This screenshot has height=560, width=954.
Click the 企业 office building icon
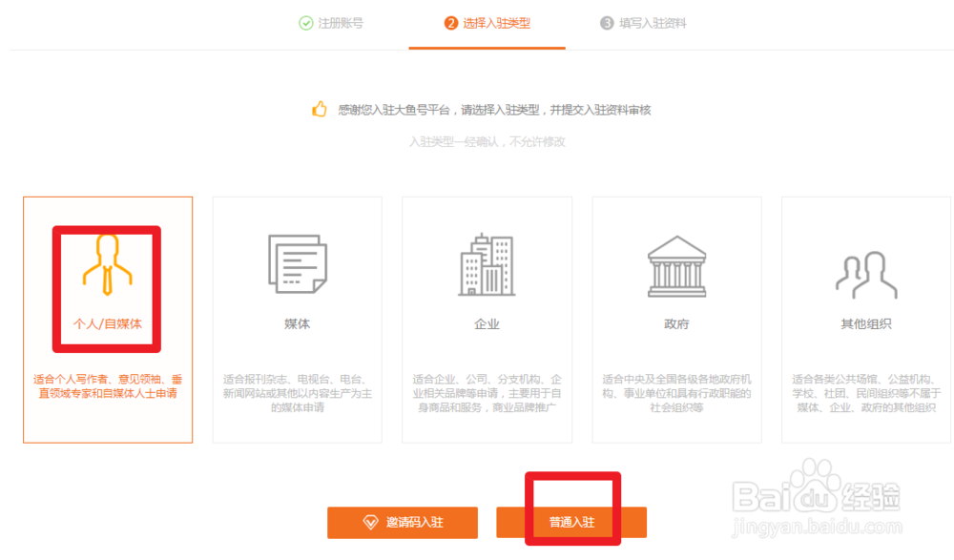tap(487, 264)
